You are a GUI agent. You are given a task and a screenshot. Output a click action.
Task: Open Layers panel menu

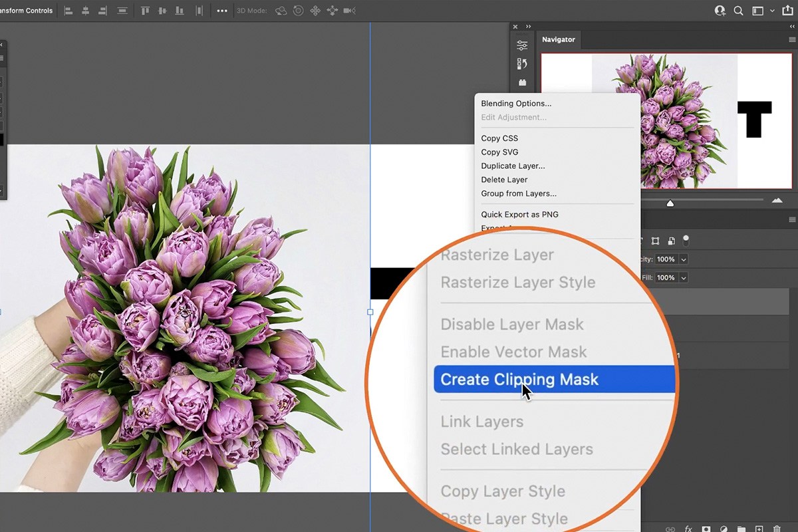coord(792,219)
